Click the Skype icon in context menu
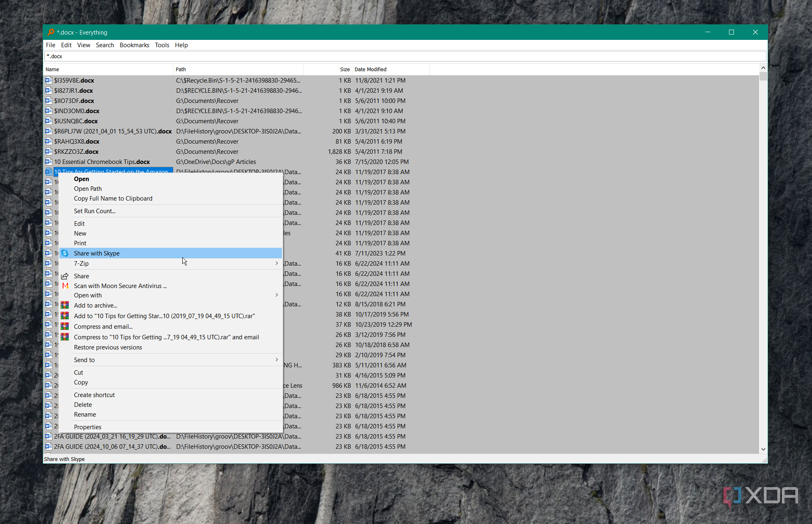The image size is (812, 524). pyautogui.click(x=65, y=253)
